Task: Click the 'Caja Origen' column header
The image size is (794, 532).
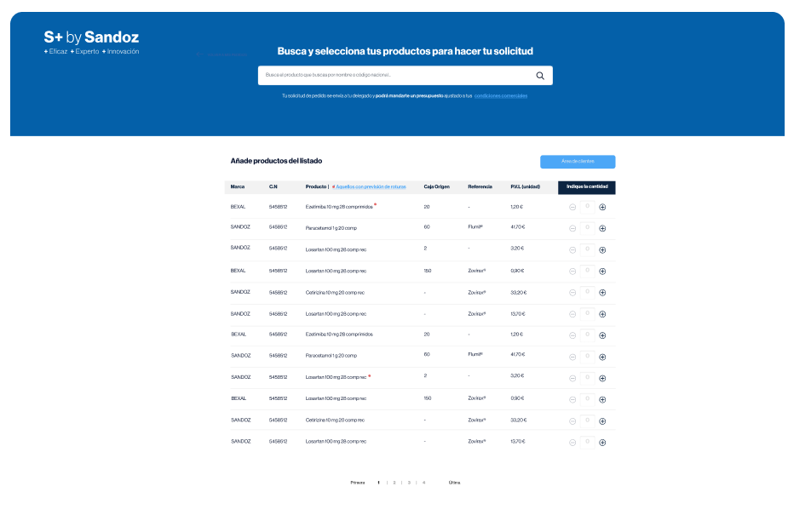Action: 436,186
